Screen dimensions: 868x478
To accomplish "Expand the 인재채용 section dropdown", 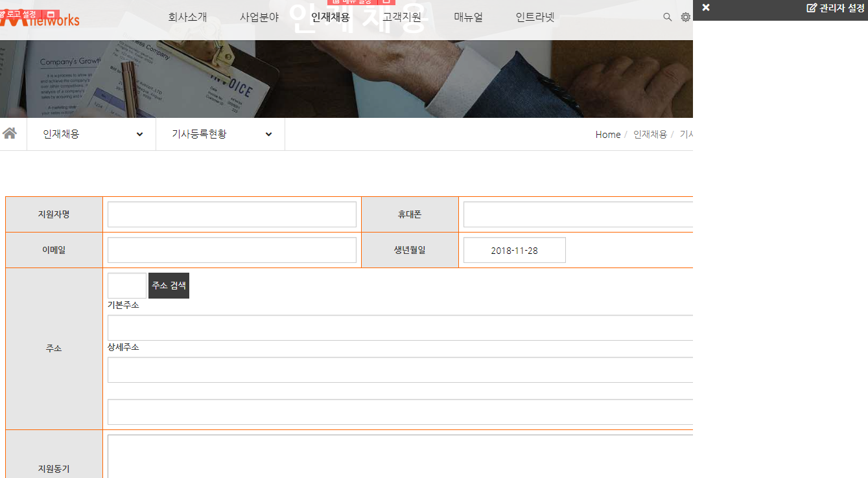I will [x=91, y=134].
